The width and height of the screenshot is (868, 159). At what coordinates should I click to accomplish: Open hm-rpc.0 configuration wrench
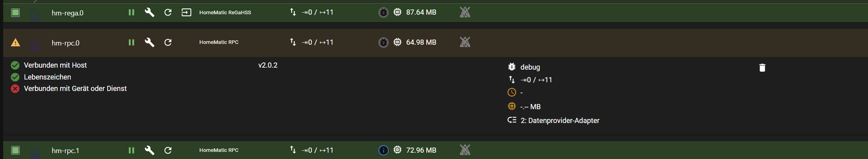[x=149, y=42]
